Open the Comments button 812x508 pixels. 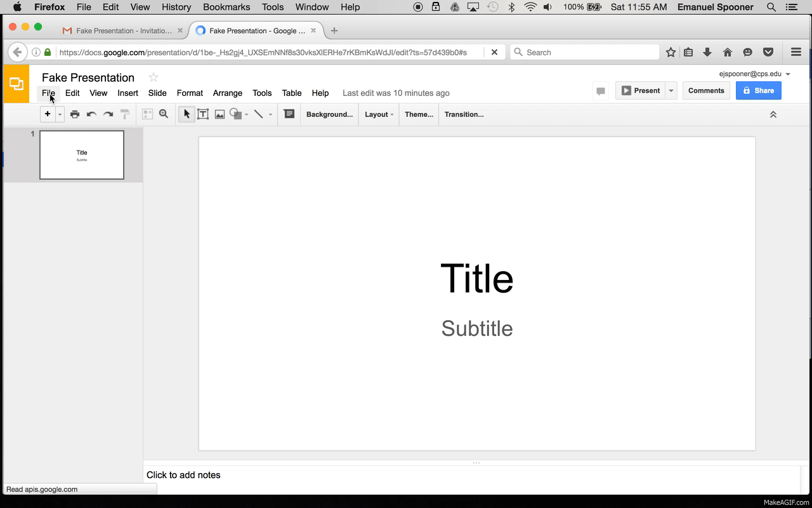[706, 91]
